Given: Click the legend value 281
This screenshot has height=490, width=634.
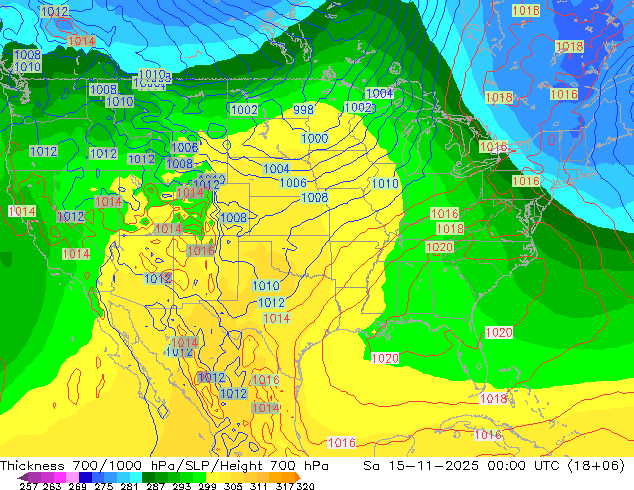Looking at the screenshot, I should (129, 486).
